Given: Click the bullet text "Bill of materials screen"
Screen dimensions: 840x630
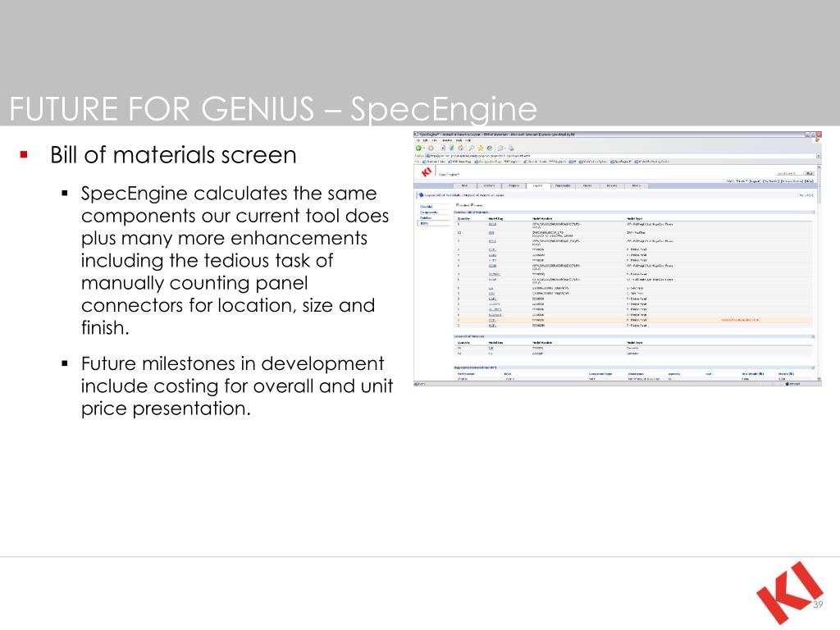Looking at the screenshot, I should point(173,155).
